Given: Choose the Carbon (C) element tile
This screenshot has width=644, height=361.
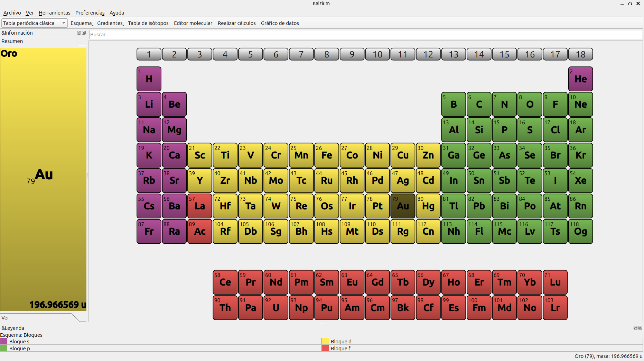Looking at the screenshot, I should point(479,104).
